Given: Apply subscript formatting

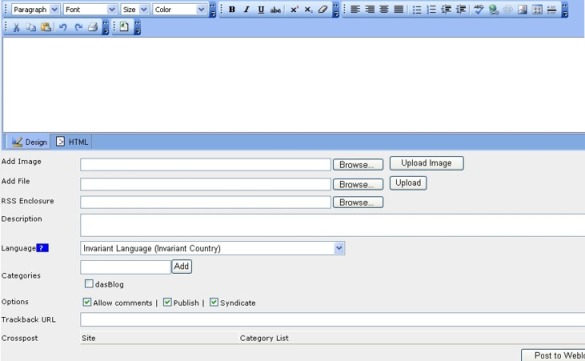Looking at the screenshot, I should pos(308,9).
